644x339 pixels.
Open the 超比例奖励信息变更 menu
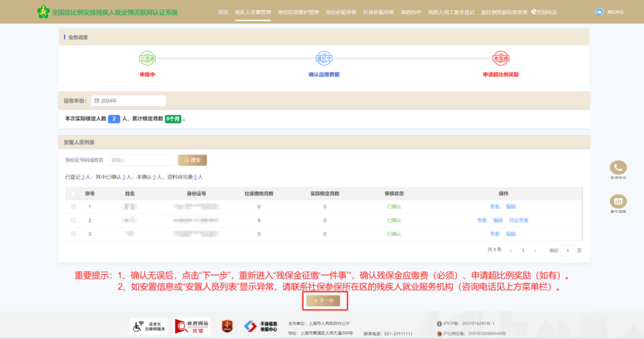click(504, 13)
